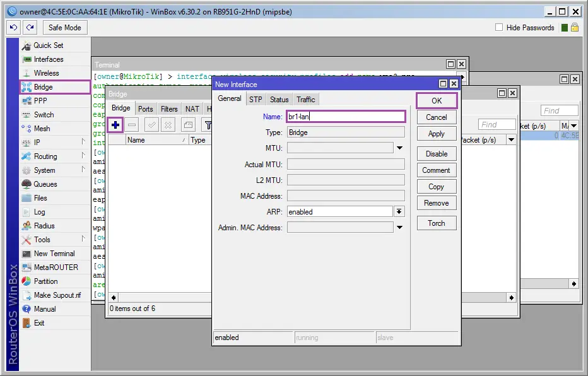The height and width of the screenshot is (376, 588).
Task: Click the Torch button
Action: pos(437,223)
